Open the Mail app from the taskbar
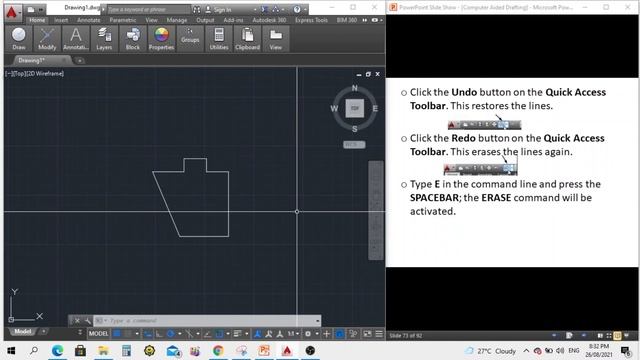 (x=173, y=351)
